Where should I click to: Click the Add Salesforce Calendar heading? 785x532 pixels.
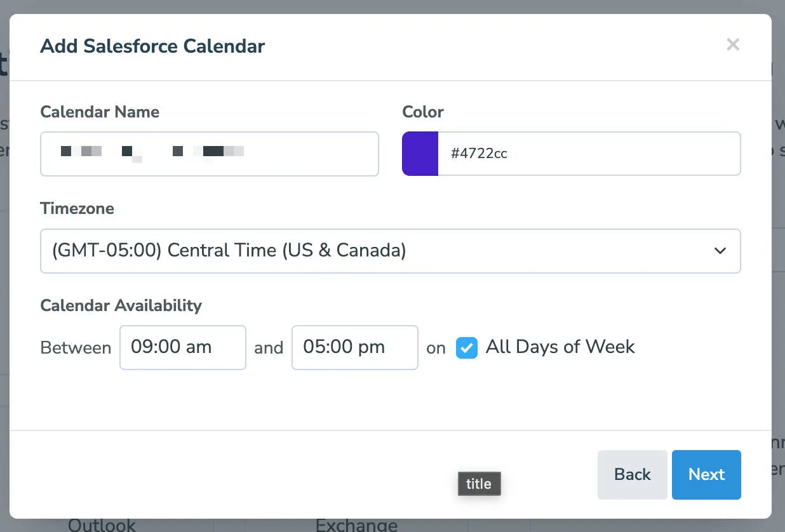152,46
